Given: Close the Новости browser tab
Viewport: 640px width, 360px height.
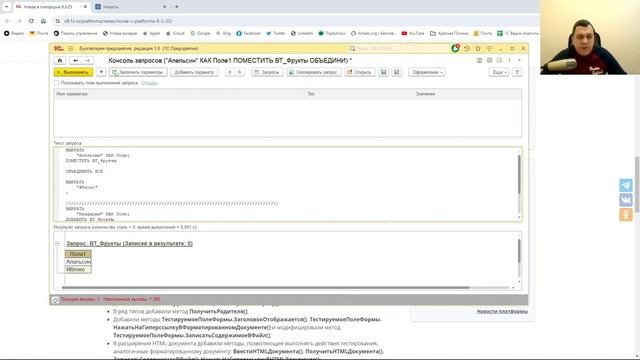Looking at the screenshot, I should point(165,7).
